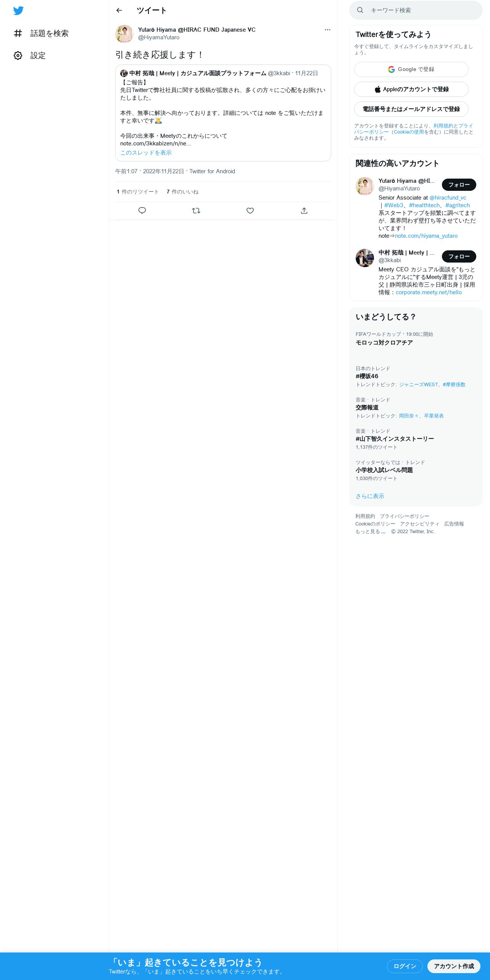490x980 pixels.
Task: Click the Appleのアカウントで登録 button
Action: [x=411, y=89]
